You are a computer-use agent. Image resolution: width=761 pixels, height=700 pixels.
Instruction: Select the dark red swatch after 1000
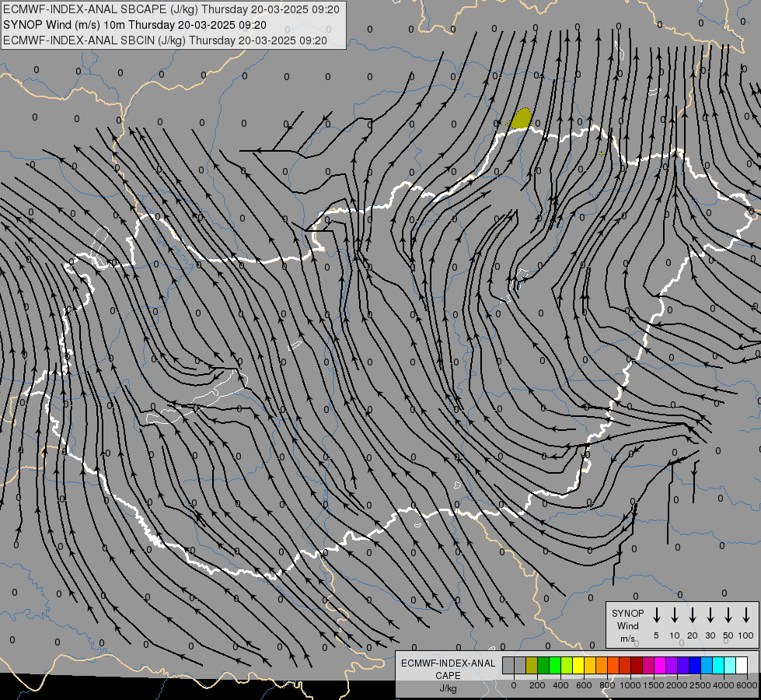[x=637, y=665]
